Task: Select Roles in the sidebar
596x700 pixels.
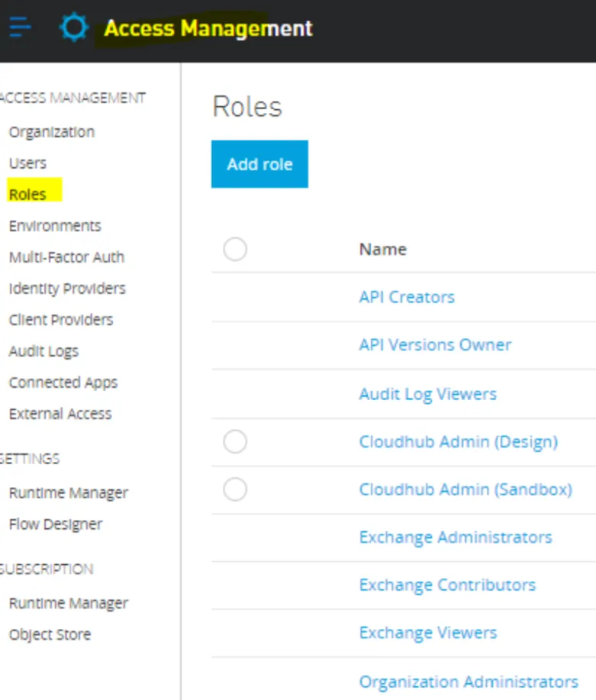Action: [27, 194]
